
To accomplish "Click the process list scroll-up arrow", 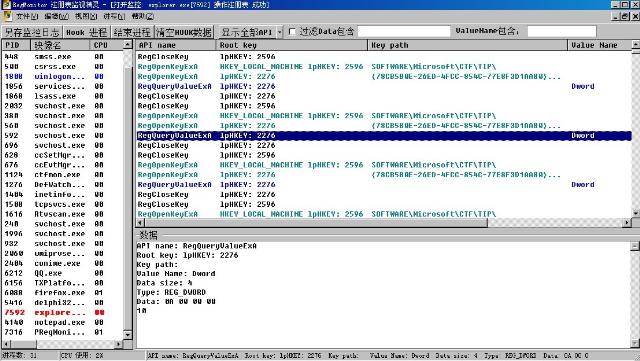I will (x=128, y=45).
